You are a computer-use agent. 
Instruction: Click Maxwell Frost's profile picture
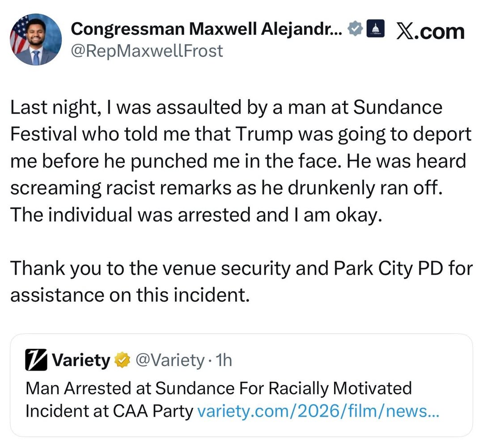36,39
